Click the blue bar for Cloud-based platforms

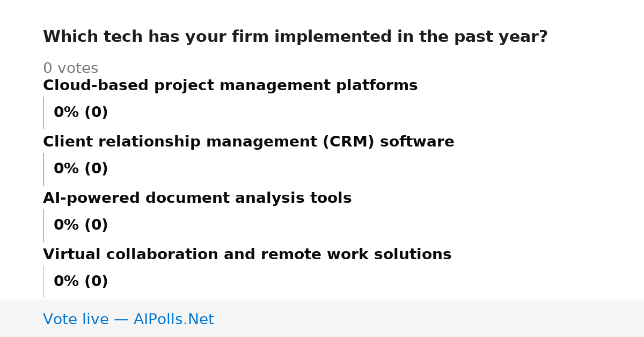pos(43,113)
